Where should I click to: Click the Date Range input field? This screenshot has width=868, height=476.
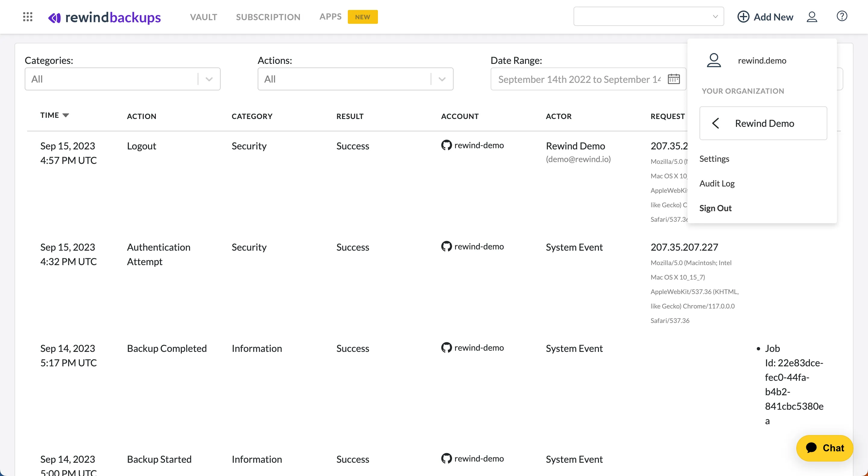point(588,79)
